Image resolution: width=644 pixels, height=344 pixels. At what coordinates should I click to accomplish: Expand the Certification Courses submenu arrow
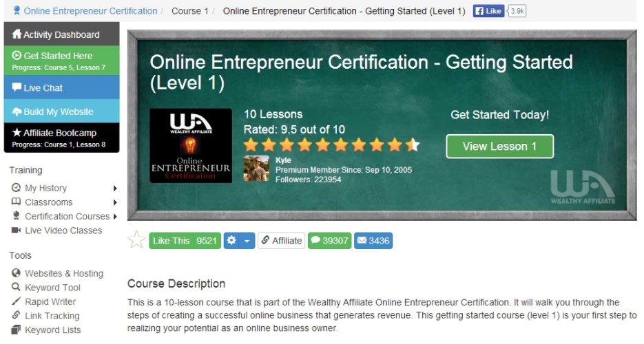pyautogui.click(x=115, y=217)
